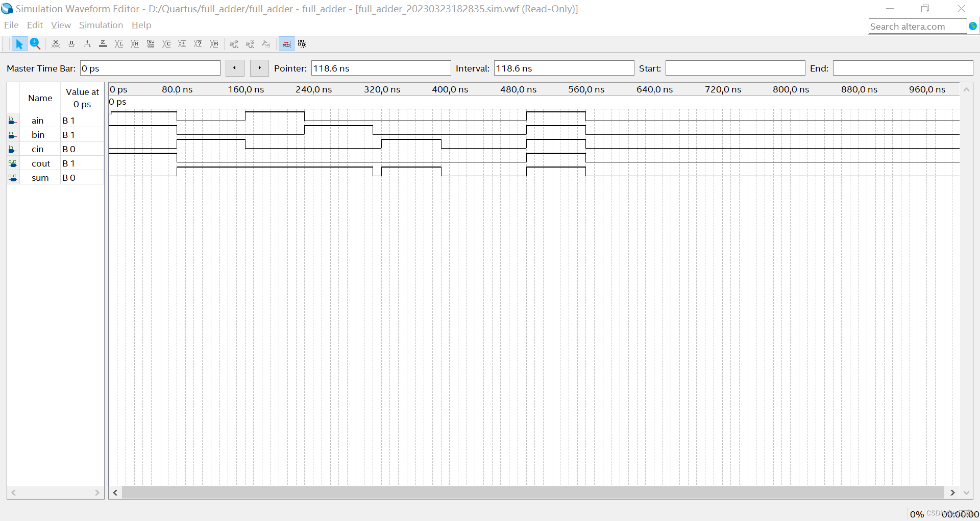Select the Zoom tool

[x=35, y=44]
